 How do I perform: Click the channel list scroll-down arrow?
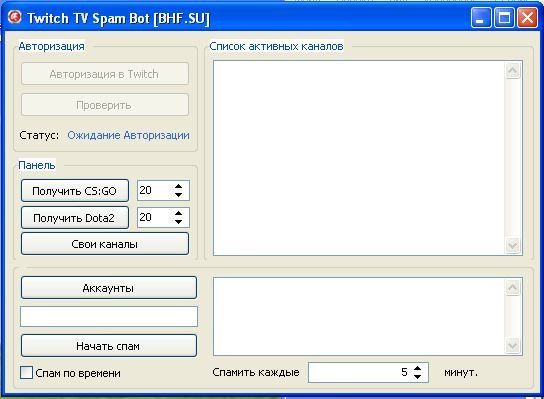click(x=513, y=246)
